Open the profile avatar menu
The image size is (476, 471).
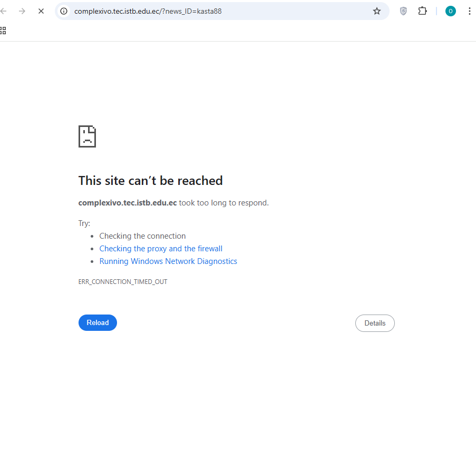point(451,11)
